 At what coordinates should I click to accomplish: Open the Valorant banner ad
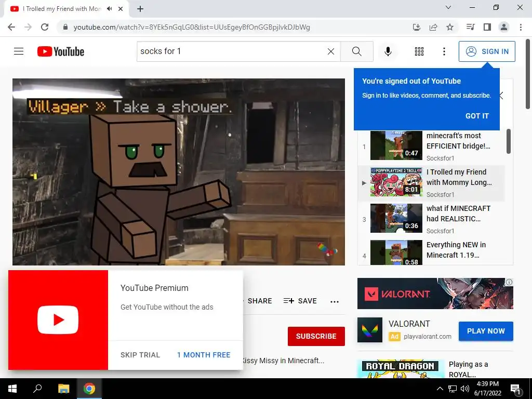click(x=435, y=294)
